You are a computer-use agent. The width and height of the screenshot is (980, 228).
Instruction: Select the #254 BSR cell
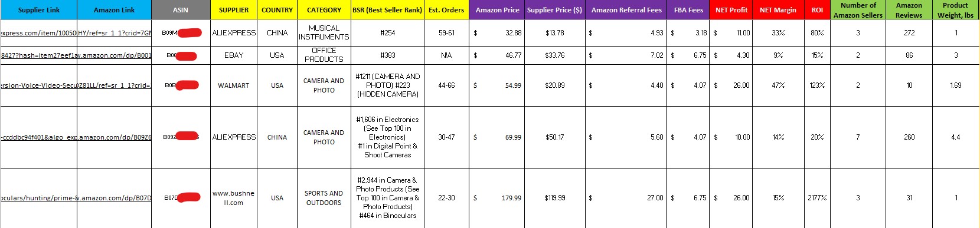coord(388,33)
